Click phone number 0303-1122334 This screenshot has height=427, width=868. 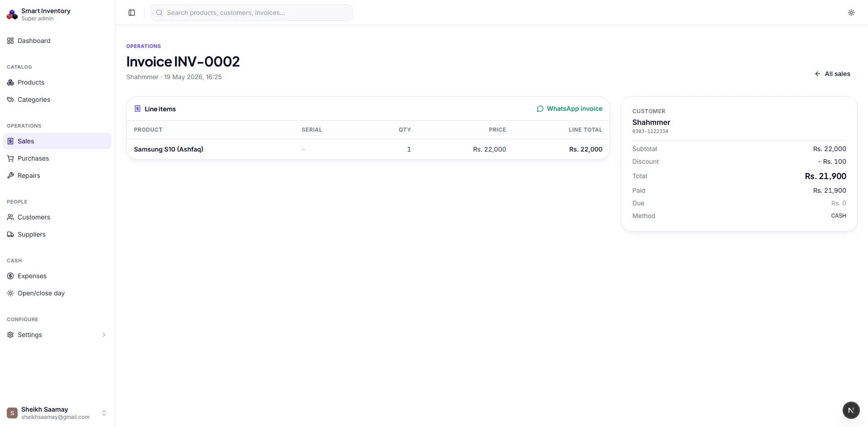(x=650, y=131)
